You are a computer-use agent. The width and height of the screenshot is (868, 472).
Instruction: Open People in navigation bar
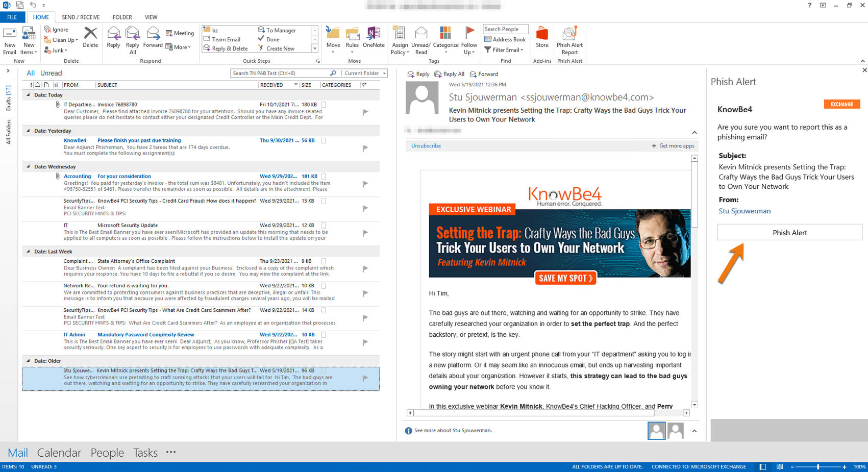coord(107,453)
